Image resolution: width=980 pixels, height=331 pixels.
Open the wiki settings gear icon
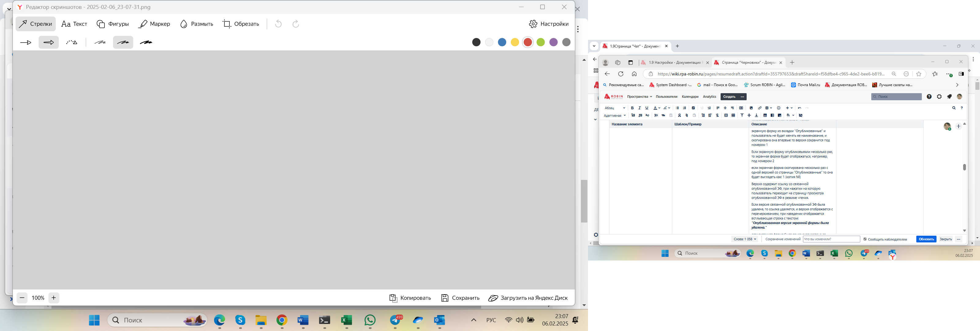[x=939, y=97]
